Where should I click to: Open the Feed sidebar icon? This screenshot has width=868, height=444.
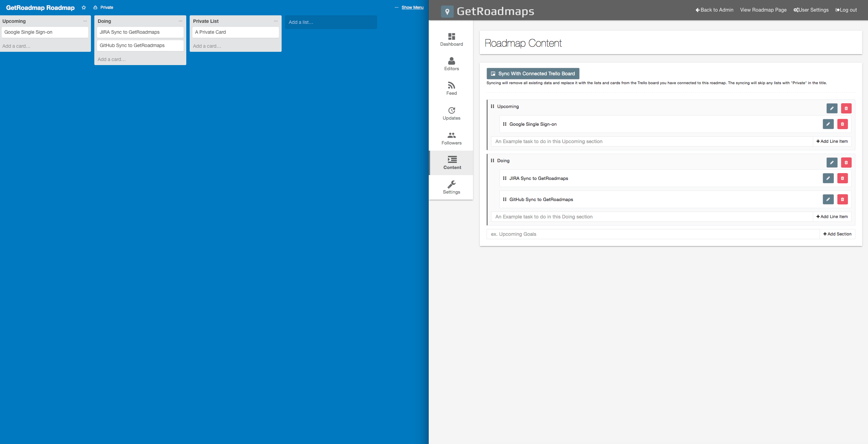coord(451,89)
